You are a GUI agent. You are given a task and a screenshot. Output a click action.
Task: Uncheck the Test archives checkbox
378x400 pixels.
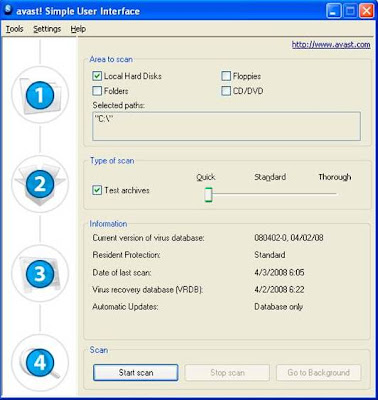97,190
